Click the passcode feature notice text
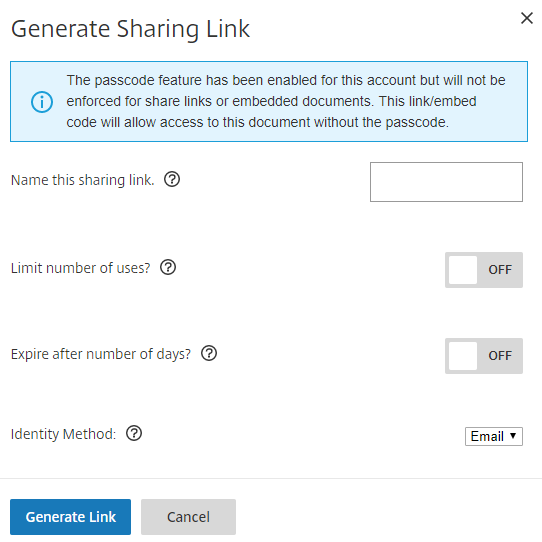Screen dimensions: 542x542 pos(286,101)
